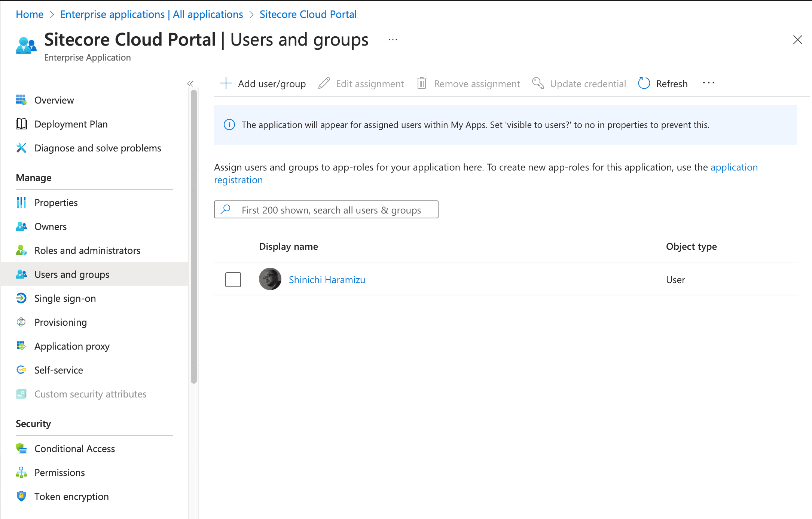
Task: Click the Single sign-on arrow icon
Action: click(21, 298)
